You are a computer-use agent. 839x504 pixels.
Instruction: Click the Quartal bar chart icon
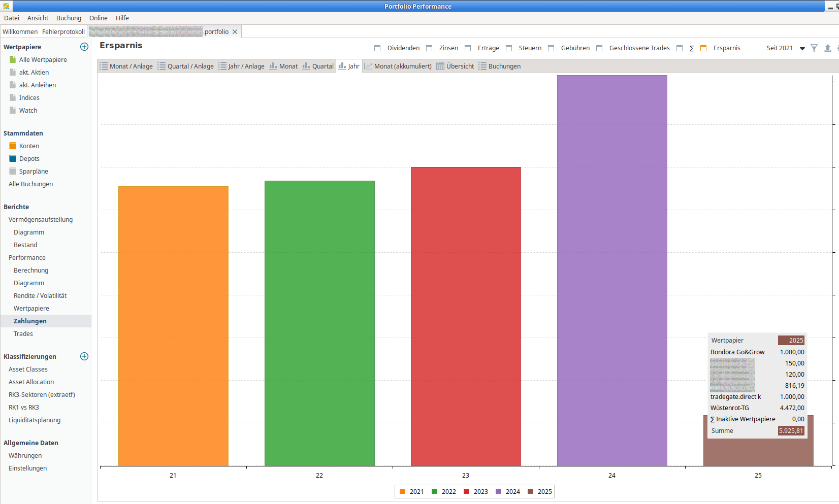tap(306, 66)
